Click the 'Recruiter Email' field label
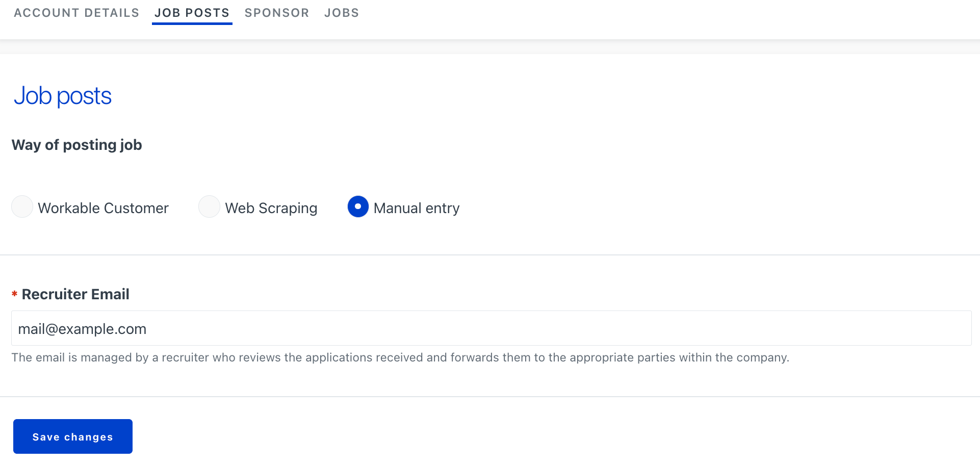The width and height of the screenshot is (980, 466). tap(75, 294)
